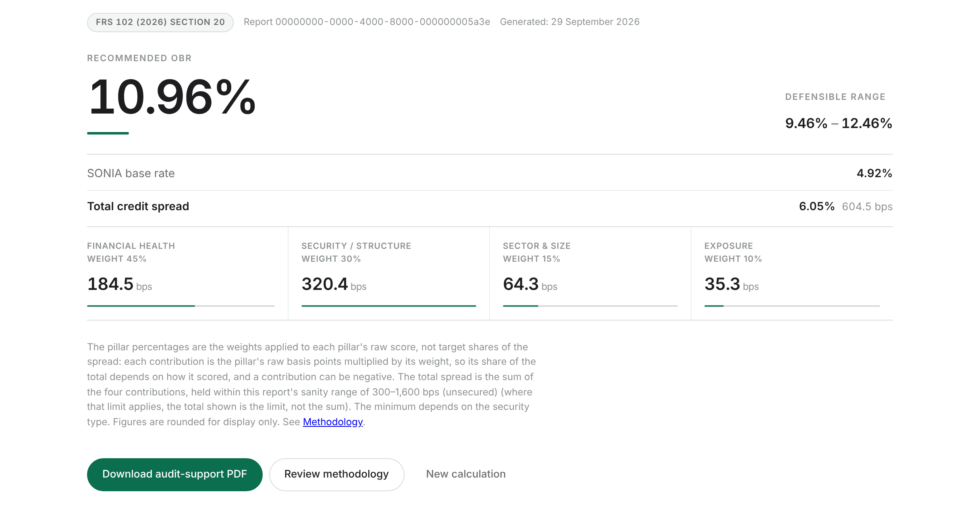The height and width of the screenshot is (517, 980).
Task: Download the audit-support PDF
Action: (x=174, y=474)
